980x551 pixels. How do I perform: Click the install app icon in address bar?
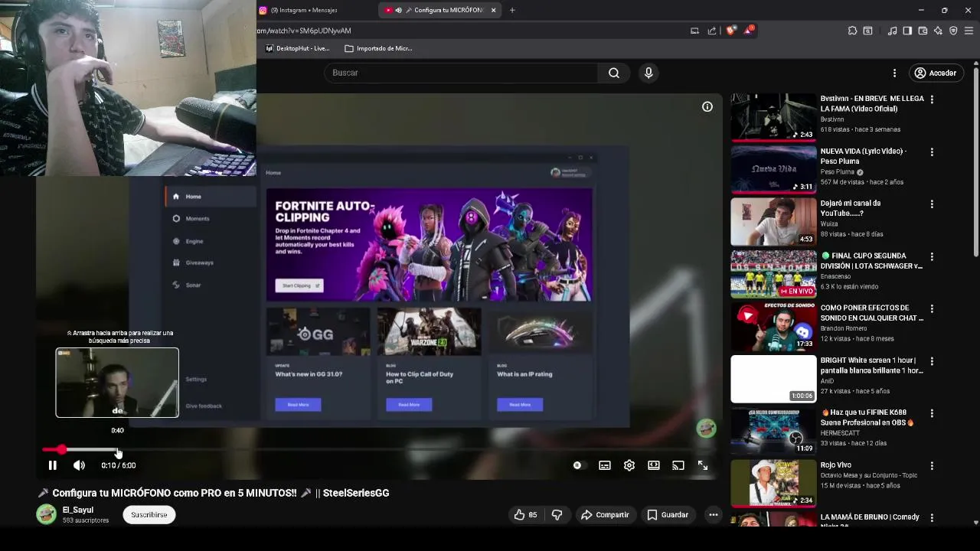(694, 31)
